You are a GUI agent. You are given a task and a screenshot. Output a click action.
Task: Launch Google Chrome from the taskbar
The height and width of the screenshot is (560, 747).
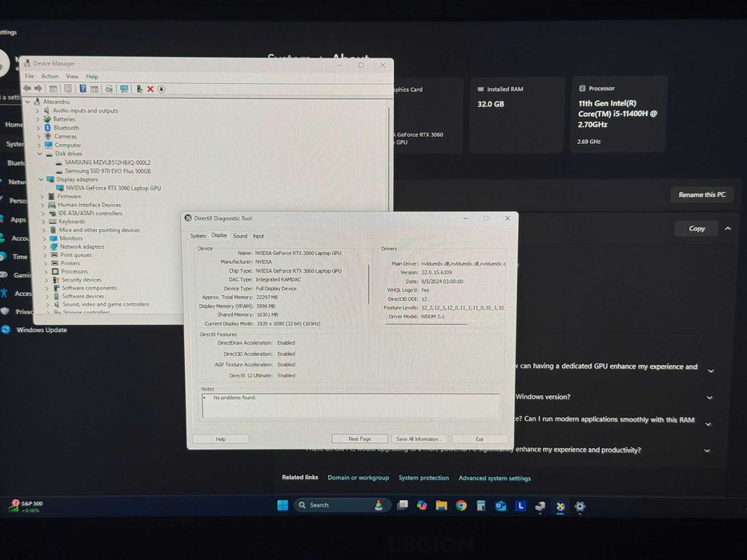coord(461,506)
